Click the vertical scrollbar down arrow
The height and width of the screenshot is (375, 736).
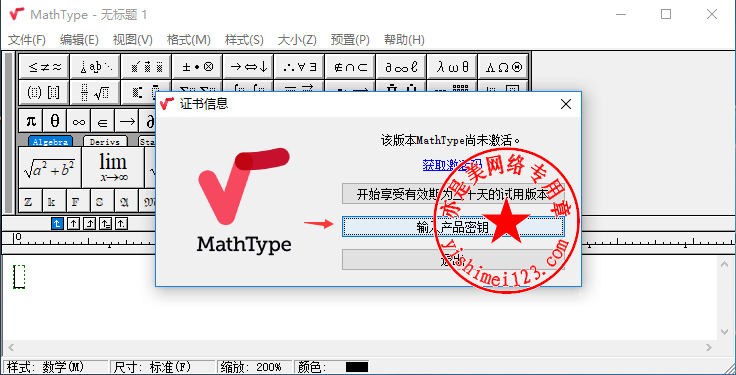[x=724, y=332]
